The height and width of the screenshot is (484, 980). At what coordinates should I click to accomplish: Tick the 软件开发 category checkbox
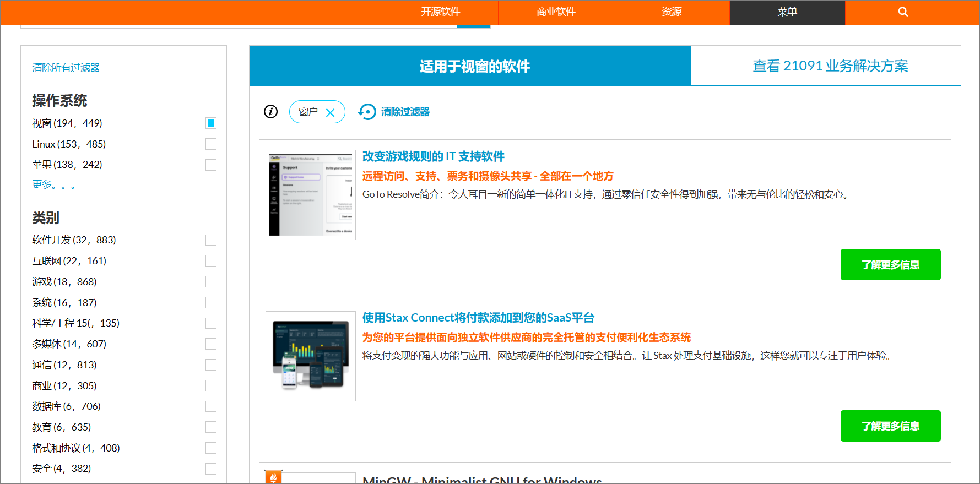pos(211,240)
